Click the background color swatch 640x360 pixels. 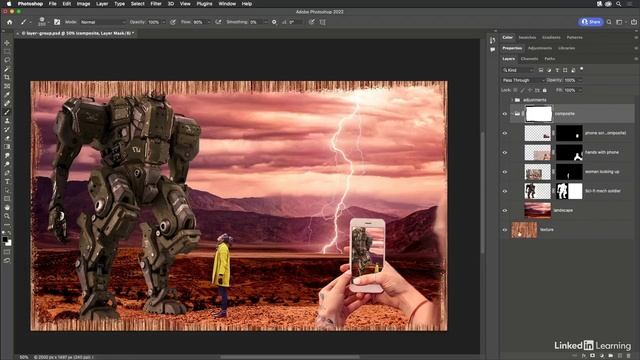[x=9, y=243]
